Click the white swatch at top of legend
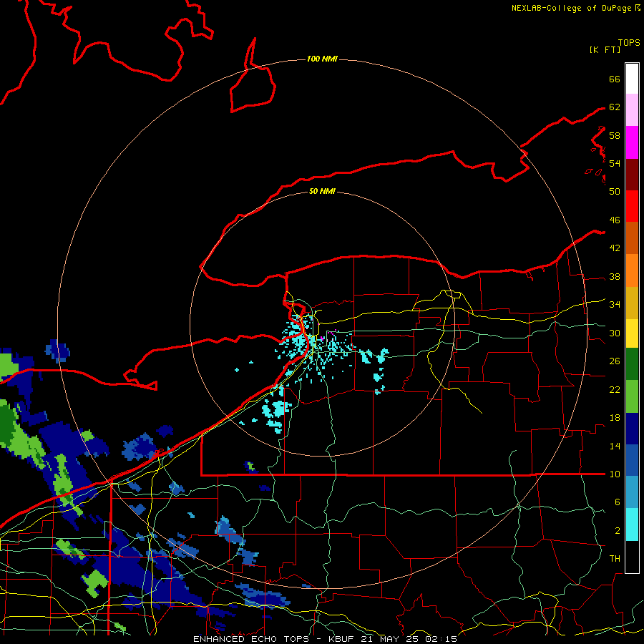The image size is (644, 644). tap(632, 79)
